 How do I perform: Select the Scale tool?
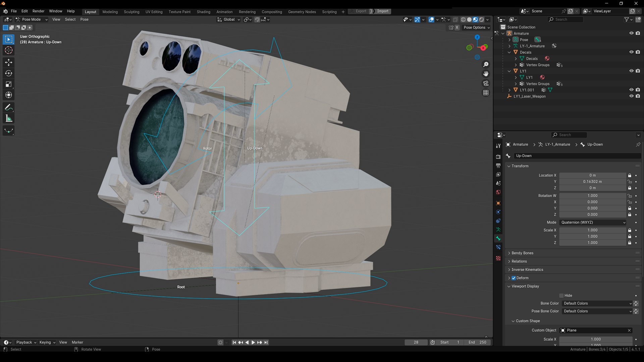tap(9, 84)
